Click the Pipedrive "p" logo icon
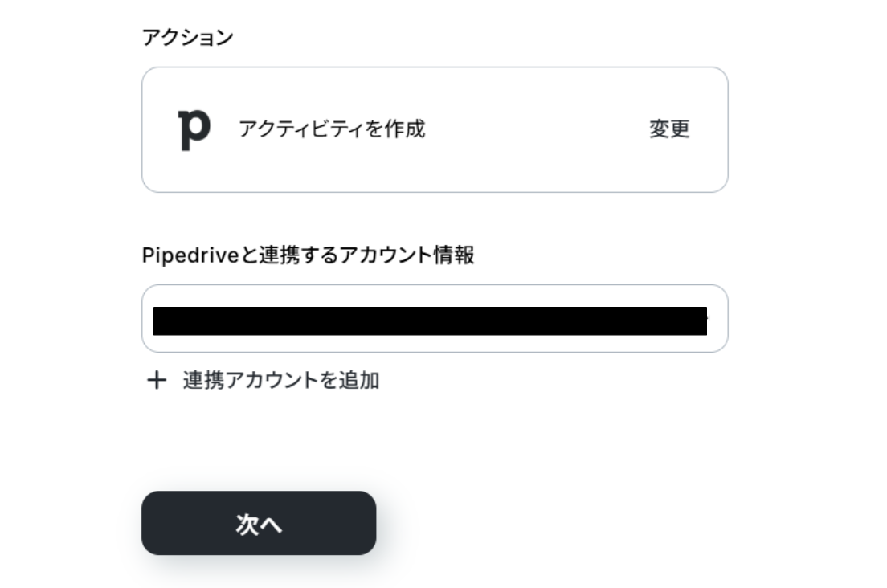Image resolution: width=887 pixels, height=588 pixels. tap(194, 130)
